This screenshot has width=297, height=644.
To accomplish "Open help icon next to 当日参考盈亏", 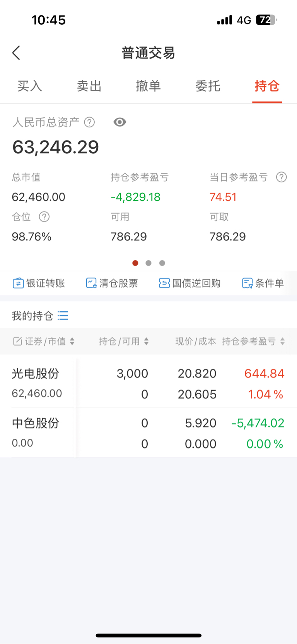I will click(282, 177).
